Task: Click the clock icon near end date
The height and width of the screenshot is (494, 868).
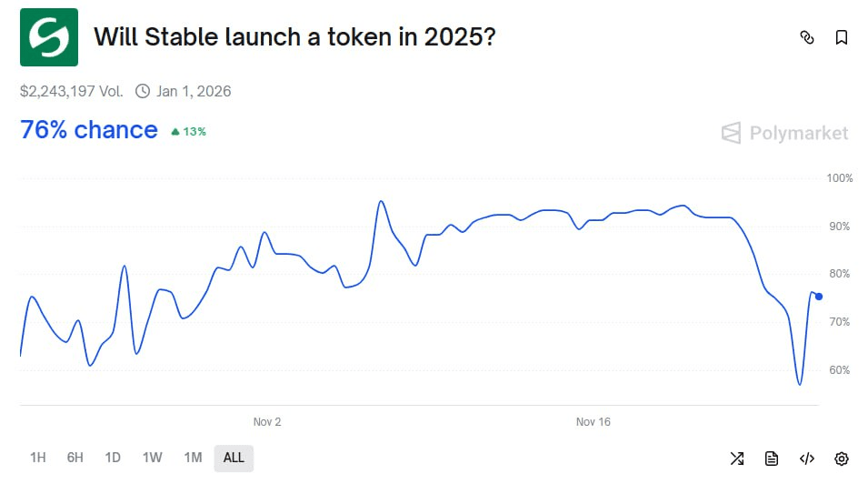Action: [143, 91]
